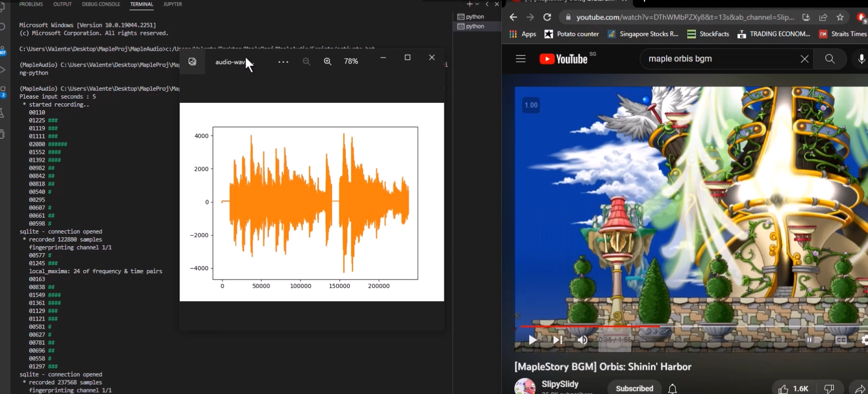Close the VS Code terminal panel
868x394 pixels.
tap(496, 4)
